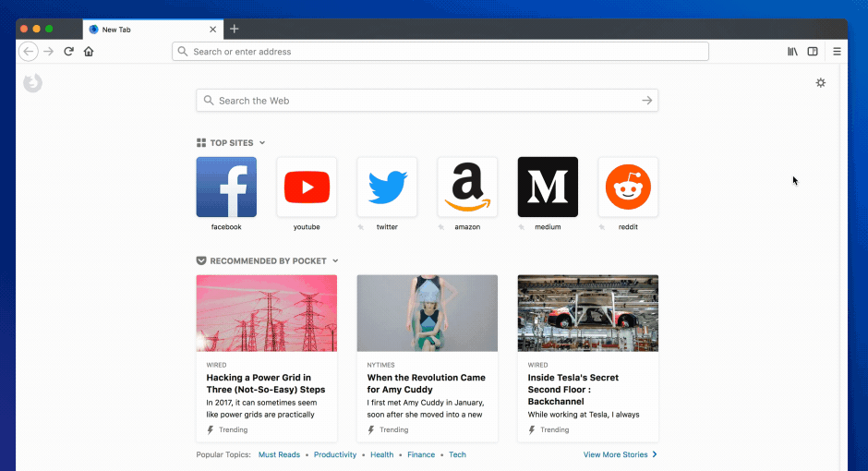Screen dimensions: 868x471
Task: Open the Twitter top site tile
Action: coord(387,187)
